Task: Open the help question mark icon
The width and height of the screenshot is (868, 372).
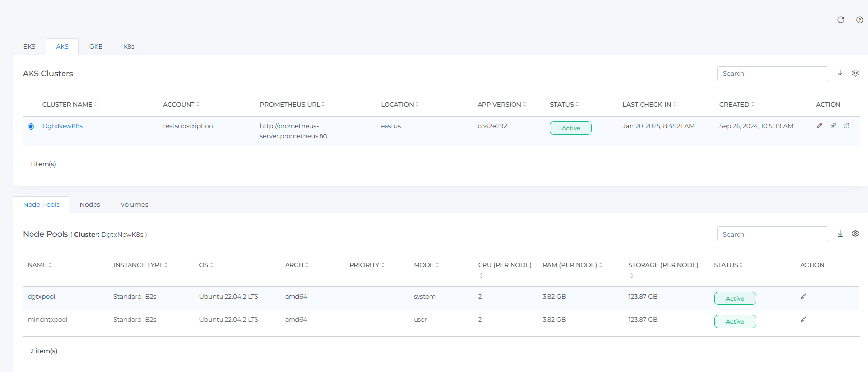Action: point(859,20)
